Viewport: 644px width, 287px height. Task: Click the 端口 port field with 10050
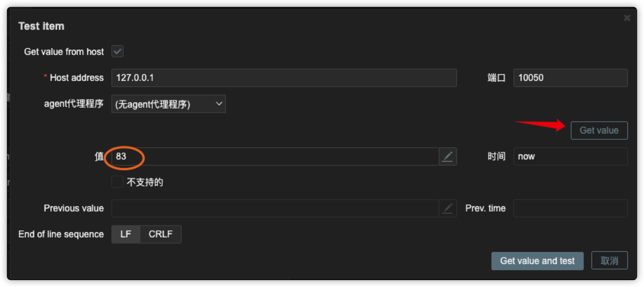coord(570,78)
